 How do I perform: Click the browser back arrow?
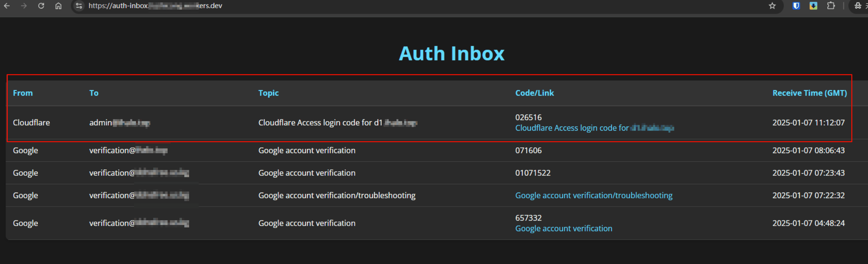7,6
